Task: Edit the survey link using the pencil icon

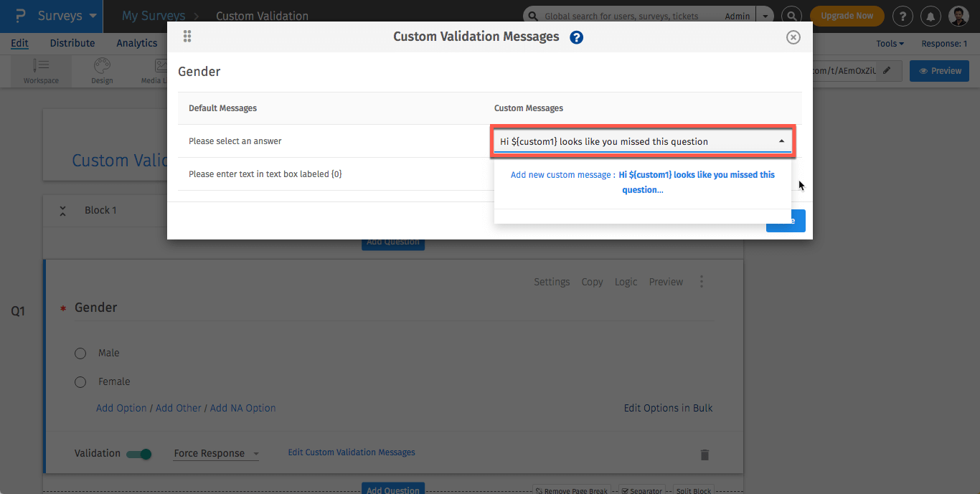Action: [887, 71]
